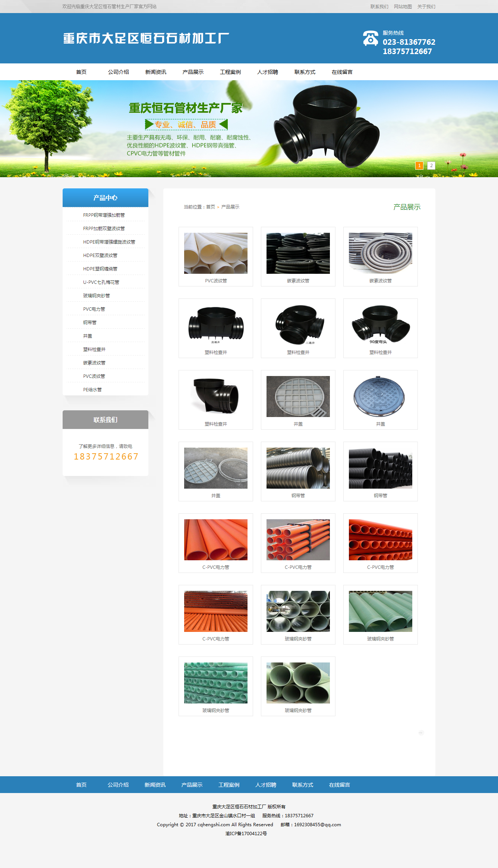
Task: Open 工程案例 in the footer navigation
Action: coord(228,785)
